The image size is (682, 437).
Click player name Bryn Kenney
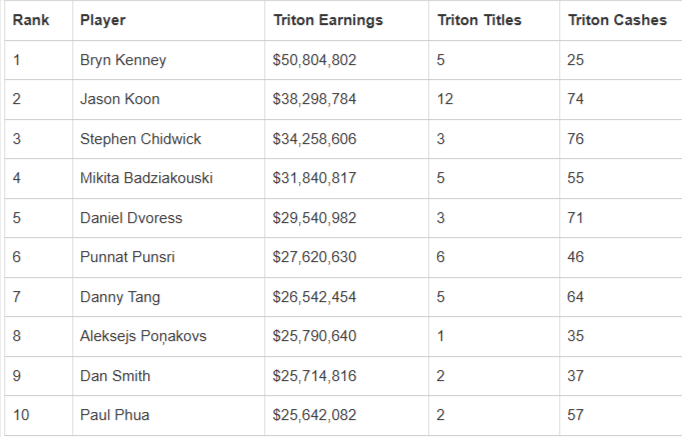[123, 60]
